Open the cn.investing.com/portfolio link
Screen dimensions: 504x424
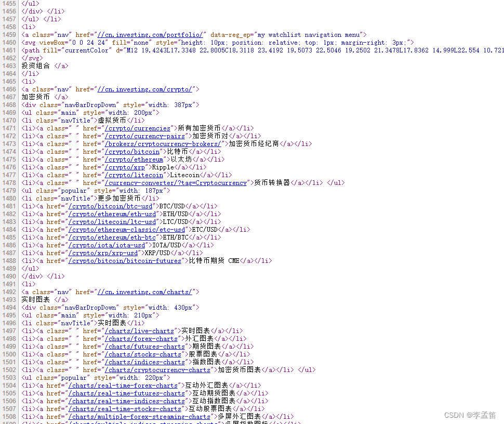[x=150, y=34]
